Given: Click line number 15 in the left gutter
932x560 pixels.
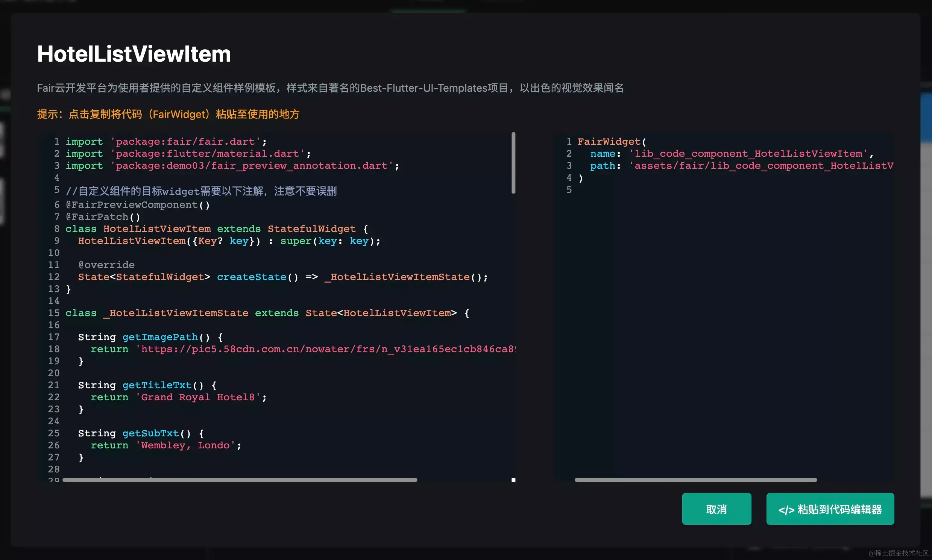Looking at the screenshot, I should click(x=54, y=313).
